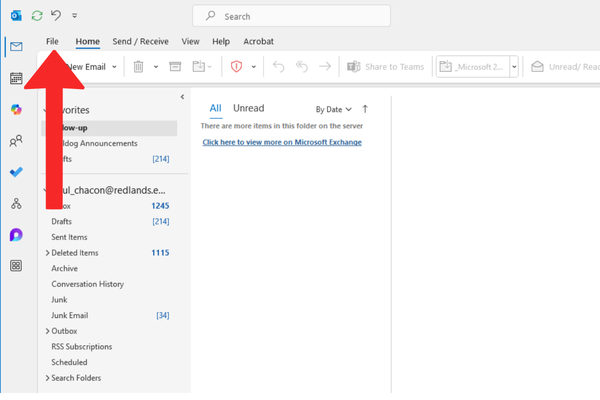
Task: Click the Report shield icon
Action: pyautogui.click(x=237, y=67)
